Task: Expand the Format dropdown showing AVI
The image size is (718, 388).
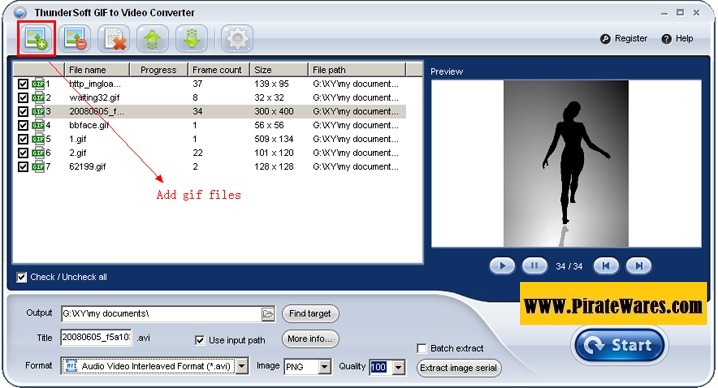Action: coord(242,366)
